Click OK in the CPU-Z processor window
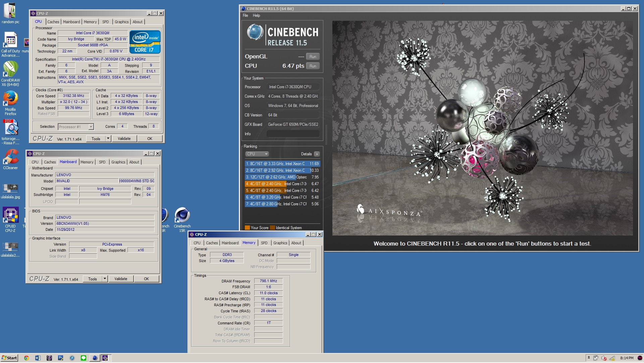Viewport: 644px width, 363px height. [x=150, y=139]
